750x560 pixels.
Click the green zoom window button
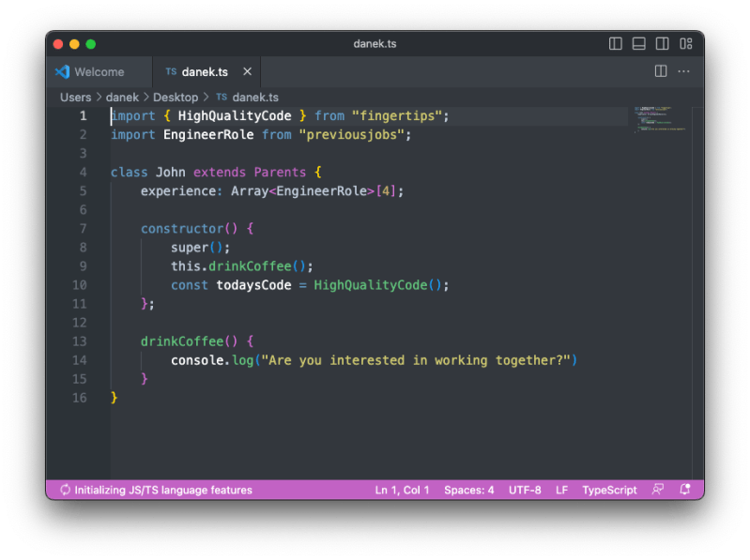pyautogui.click(x=90, y=44)
